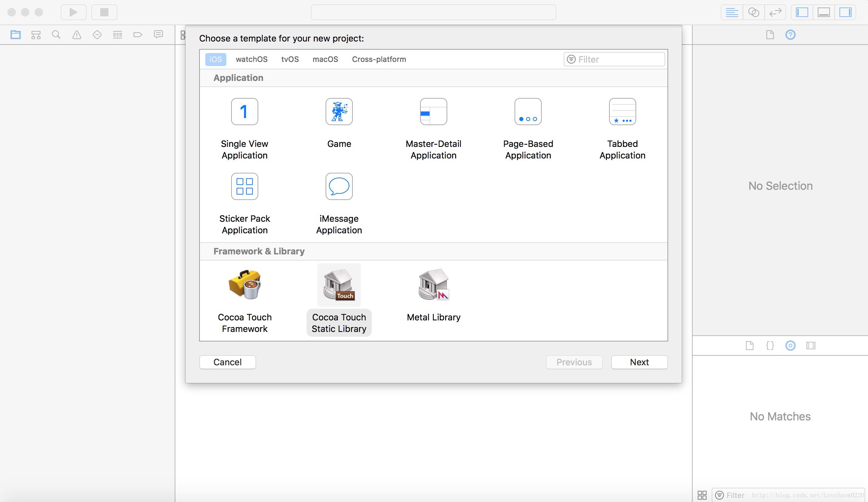The width and height of the screenshot is (868, 502).
Task: Show the Assistant editor
Action: pyautogui.click(x=754, y=12)
